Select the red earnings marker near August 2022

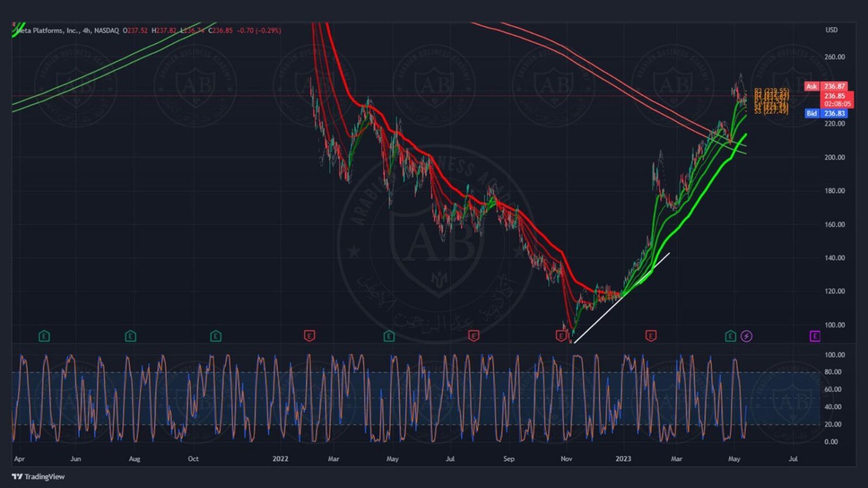pos(474,336)
